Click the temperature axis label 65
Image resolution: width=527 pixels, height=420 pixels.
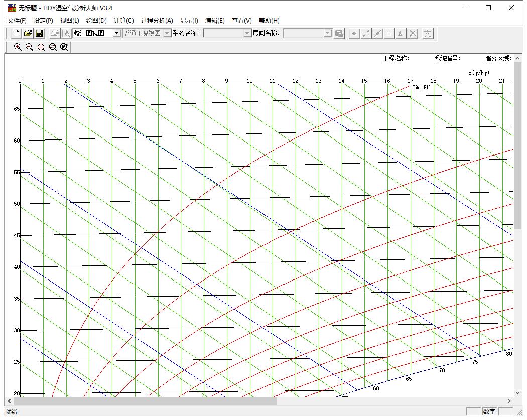point(17,109)
